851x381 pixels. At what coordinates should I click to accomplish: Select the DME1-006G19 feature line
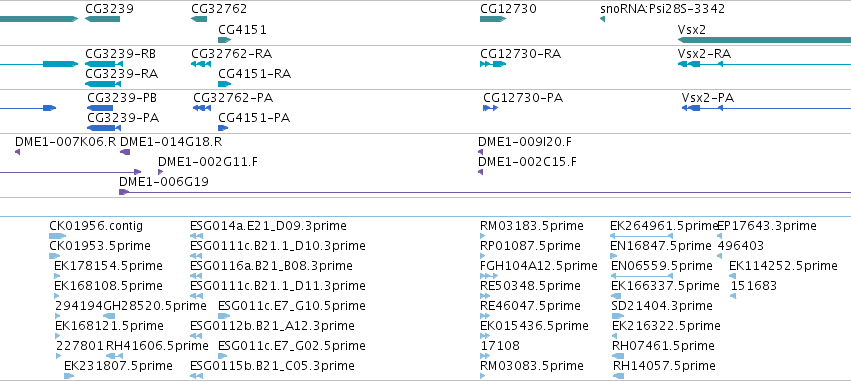pyautogui.click(x=485, y=192)
